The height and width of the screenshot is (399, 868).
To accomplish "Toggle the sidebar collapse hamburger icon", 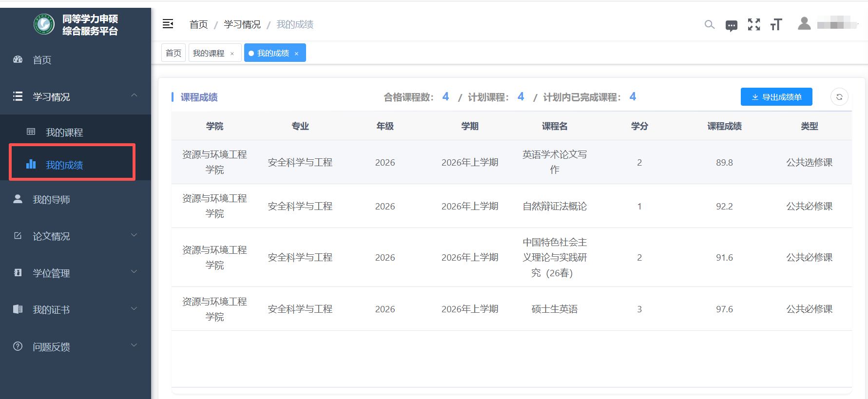I will (168, 24).
